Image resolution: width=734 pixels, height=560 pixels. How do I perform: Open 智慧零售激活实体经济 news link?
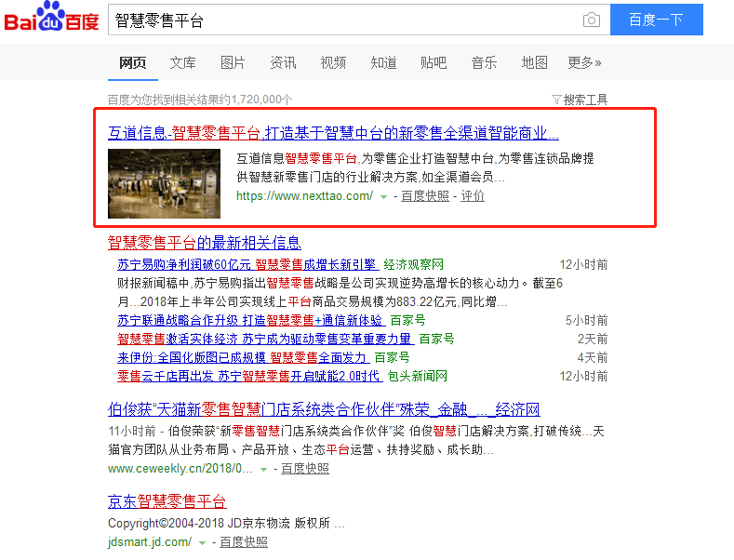pos(265,339)
